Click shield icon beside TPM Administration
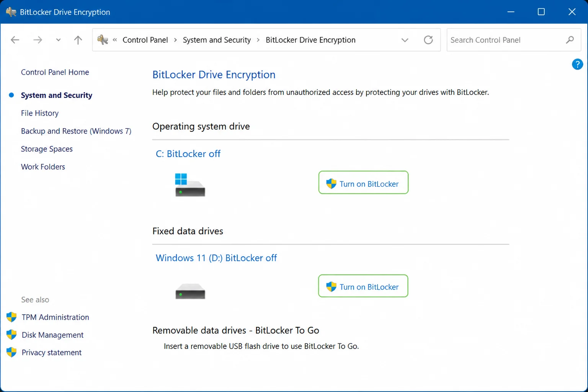 click(x=11, y=317)
